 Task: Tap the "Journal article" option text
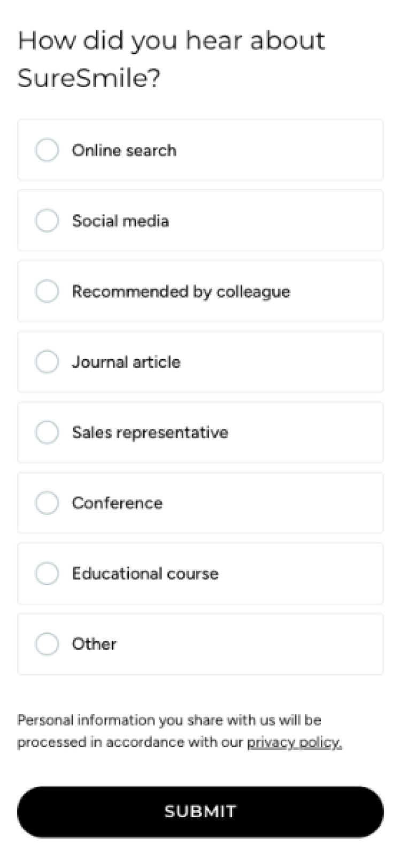[126, 362]
